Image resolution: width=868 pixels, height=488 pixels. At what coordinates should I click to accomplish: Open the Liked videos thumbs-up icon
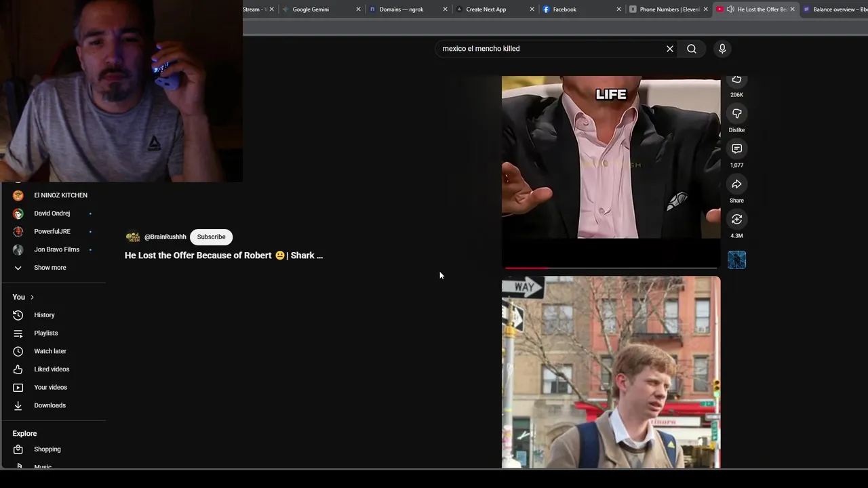(x=18, y=369)
